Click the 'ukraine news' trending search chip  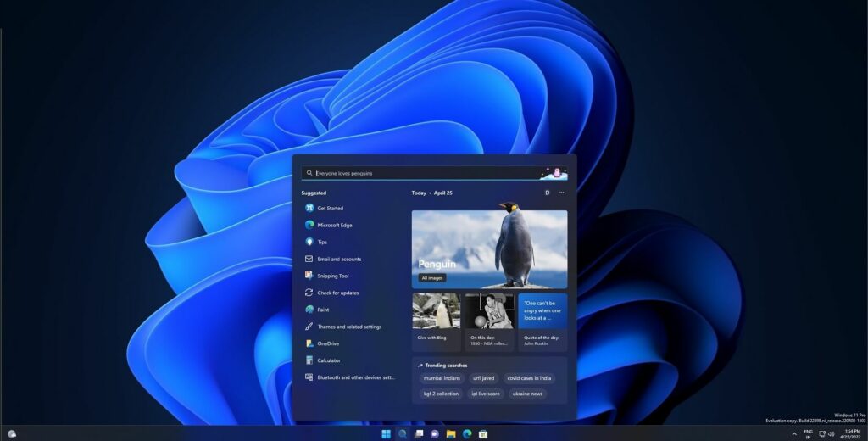pos(527,394)
